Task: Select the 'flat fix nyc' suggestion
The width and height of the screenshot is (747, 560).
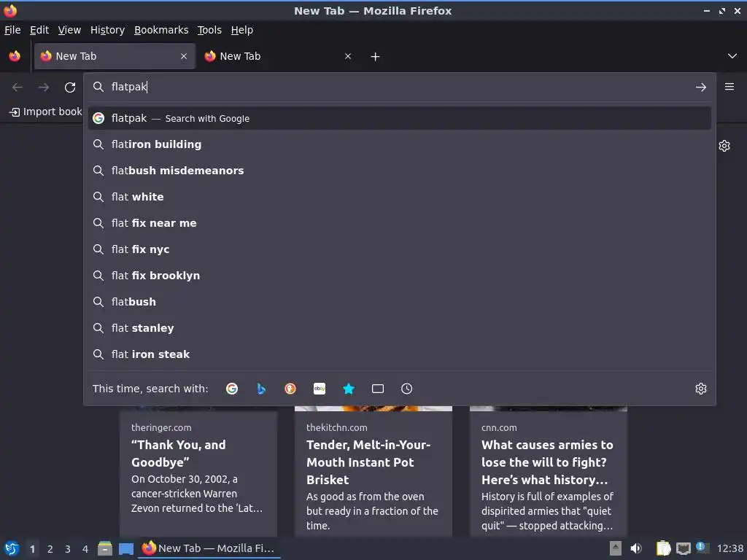Action: click(399, 249)
